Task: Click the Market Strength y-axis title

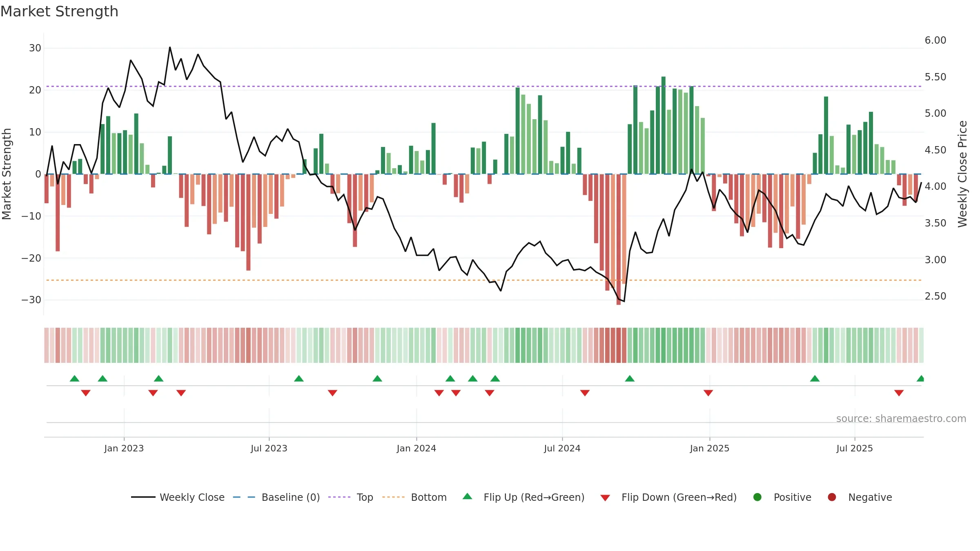Action: pos(7,174)
